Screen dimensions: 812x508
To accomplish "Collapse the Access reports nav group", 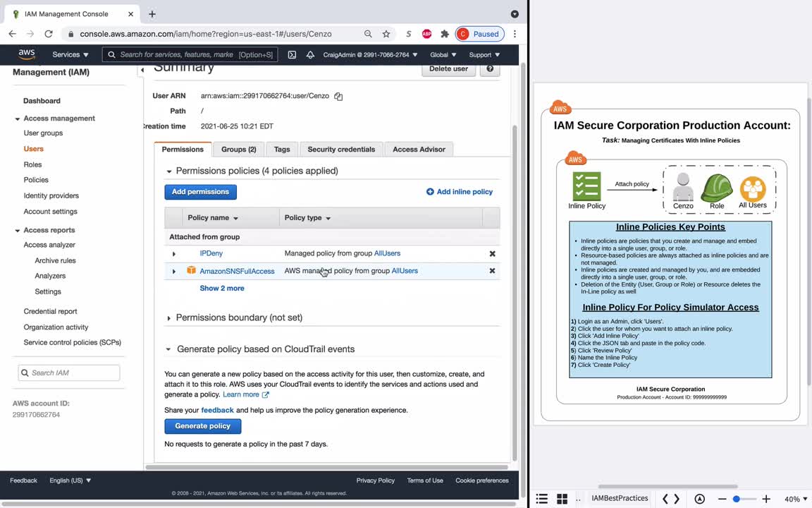I will click(x=17, y=230).
